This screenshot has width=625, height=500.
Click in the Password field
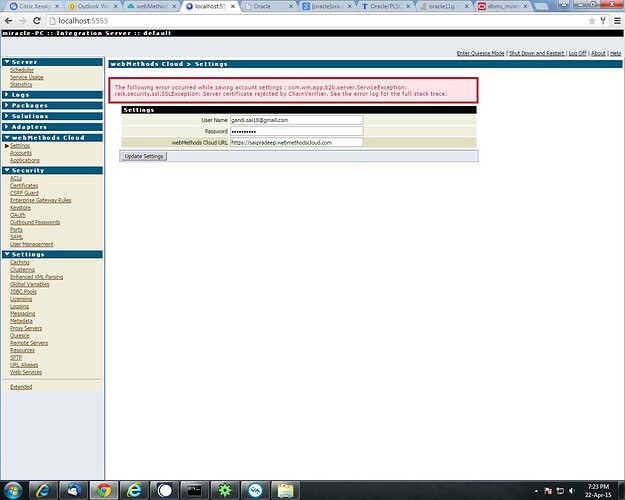pyautogui.click(x=297, y=131)
